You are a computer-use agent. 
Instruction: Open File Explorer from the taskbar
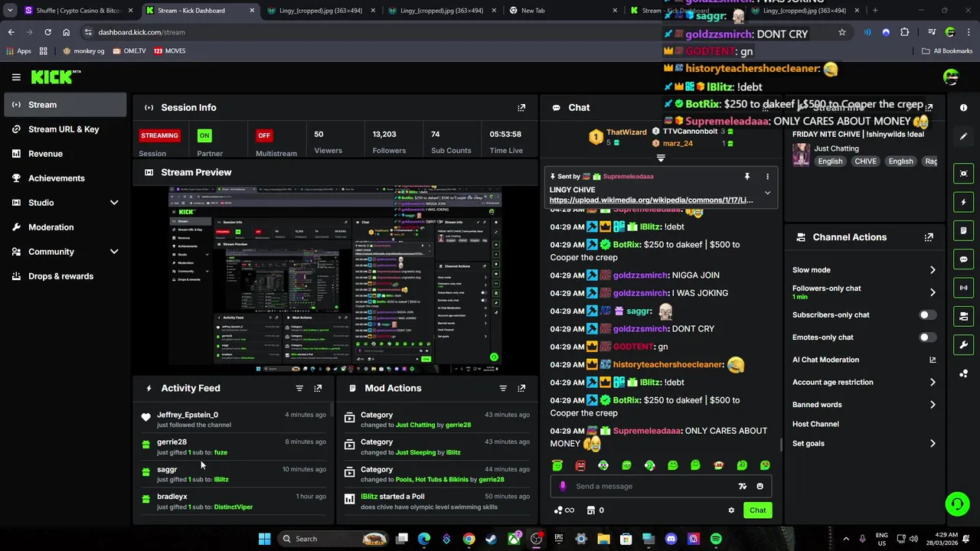click(603, 539)
